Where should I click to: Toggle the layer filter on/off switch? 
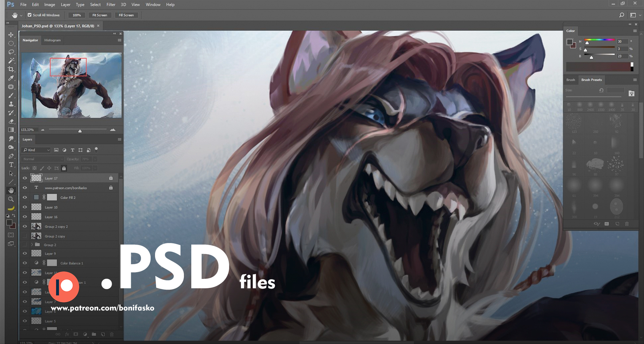coord(96,149)
